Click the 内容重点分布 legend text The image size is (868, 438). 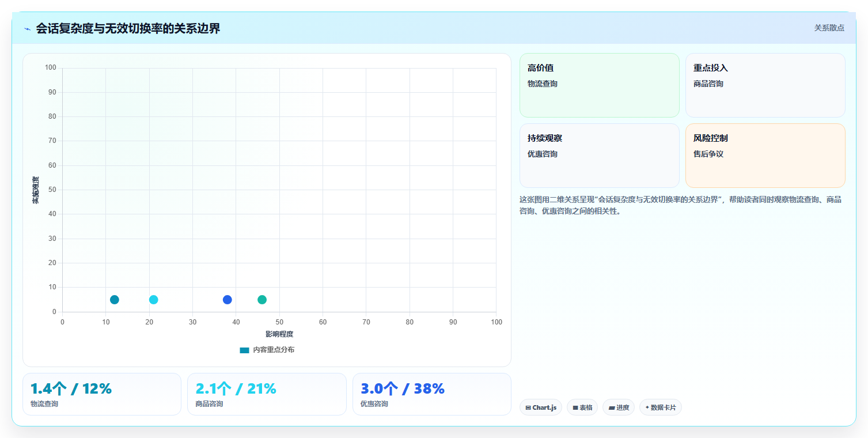pyautogui.click(x=274, y=350)
